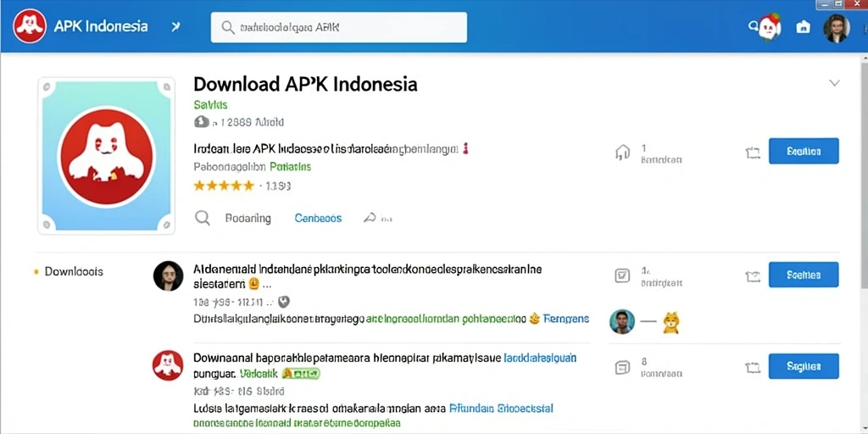Viewport: 868px width, 434px height.
Task: Open the green Salvids developer link
Action: tap(210, 104)
